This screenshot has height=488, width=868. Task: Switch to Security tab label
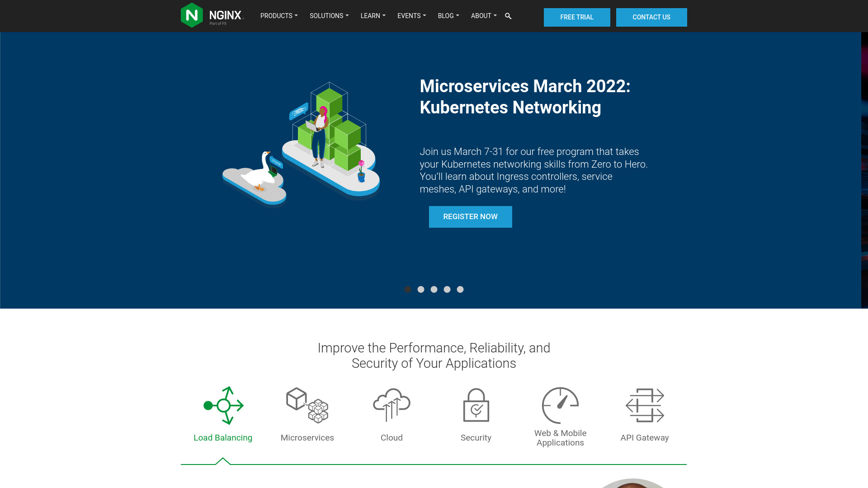point(476,438)
